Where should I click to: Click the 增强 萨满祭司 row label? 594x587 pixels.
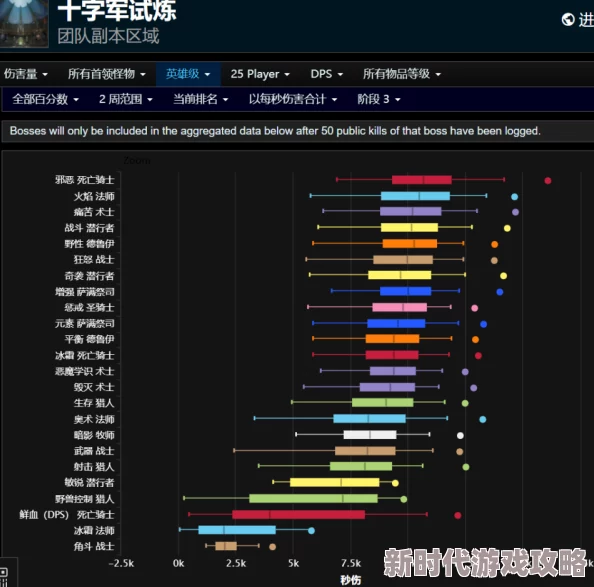point(84,292)
